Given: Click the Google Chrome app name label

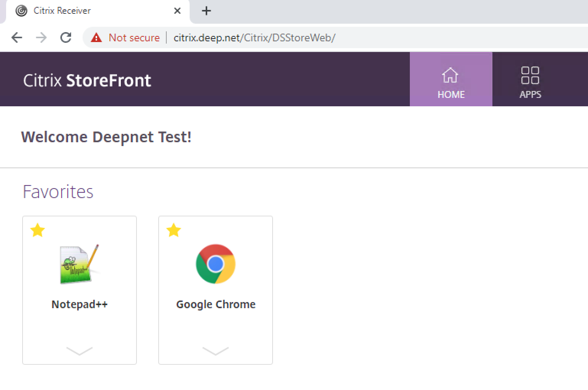Looking at the screenshot, I should 216,304.
